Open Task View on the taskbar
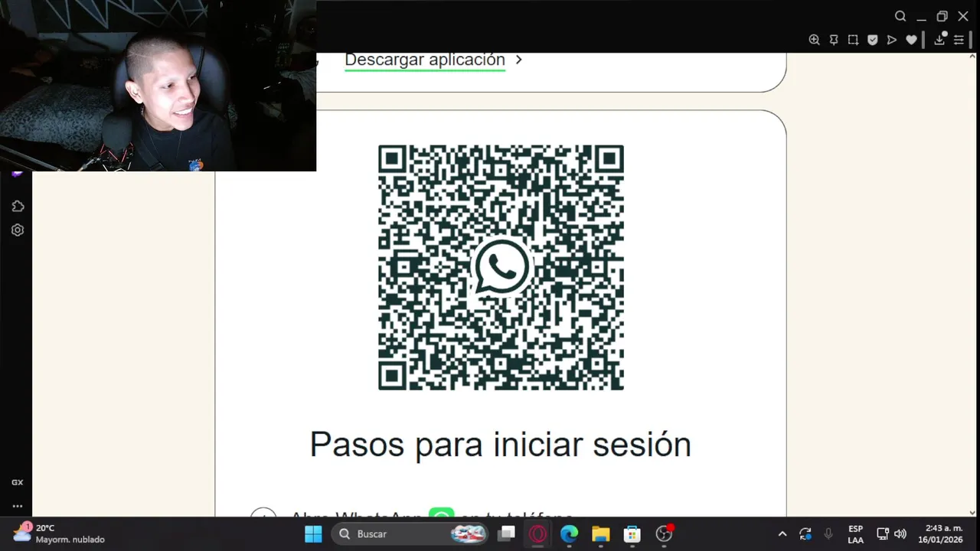The image size is (980, 551). pos(506,534)
